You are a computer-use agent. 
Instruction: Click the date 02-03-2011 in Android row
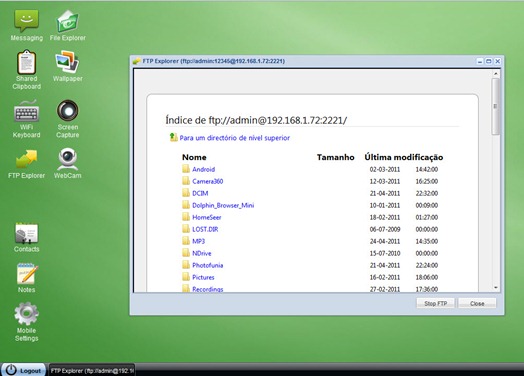click(x=385, y=169)
